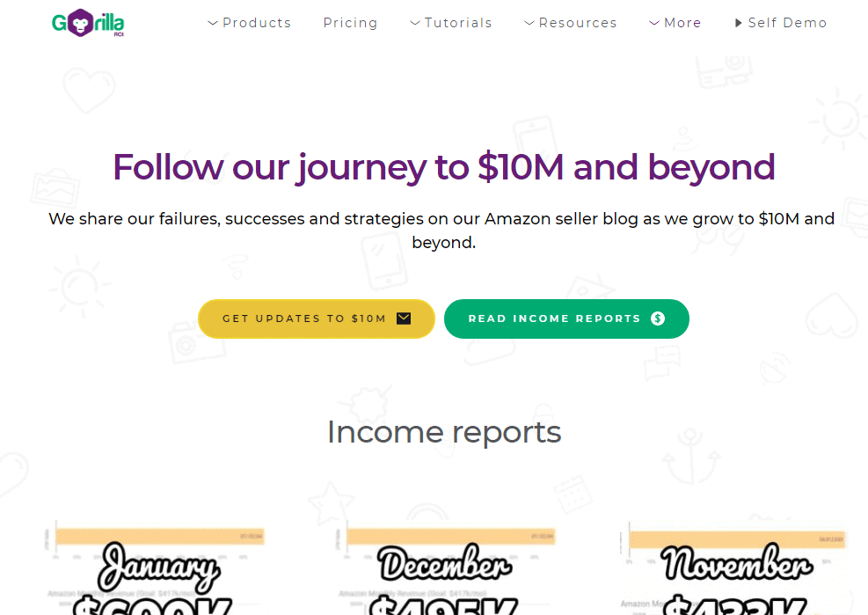Select Pricing in the navigation bar
This screenshot has width=868, height=615.
pos(350,23)
